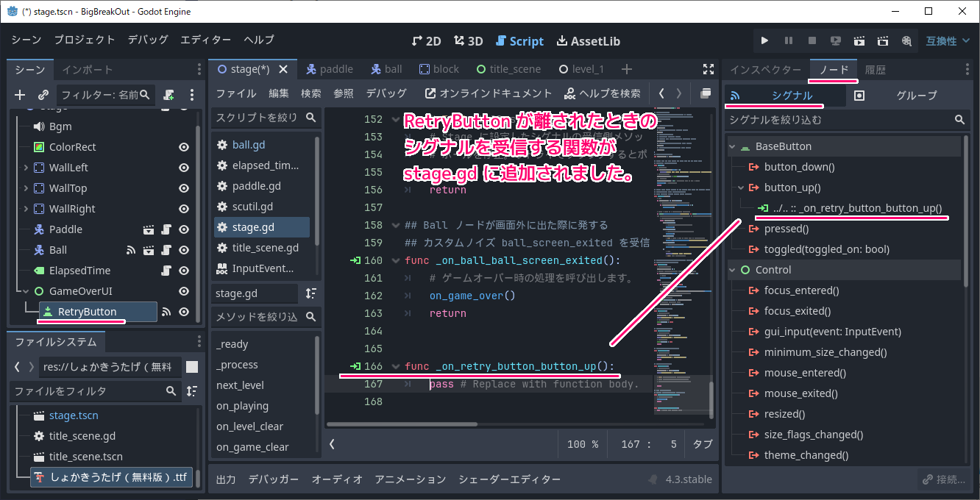This screenshot has height=500, width=980.
Task: Toggle visibility of ColorRect node
Action: coord(184,147)
